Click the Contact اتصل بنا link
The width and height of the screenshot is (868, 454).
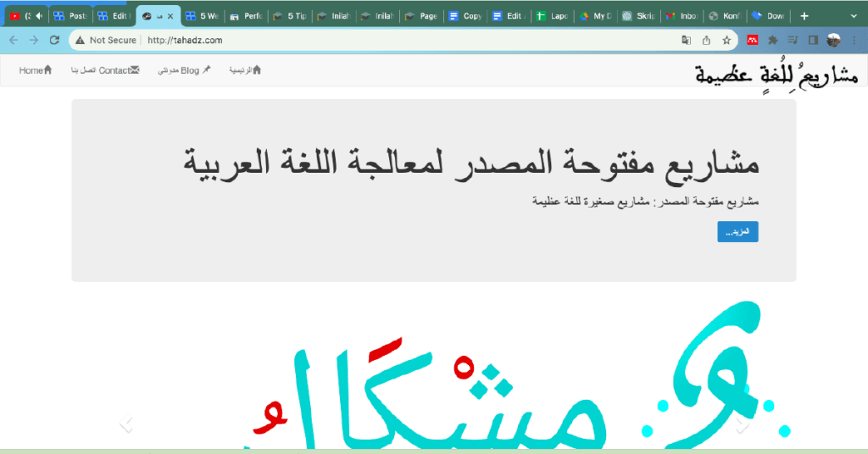coord(105,70)
